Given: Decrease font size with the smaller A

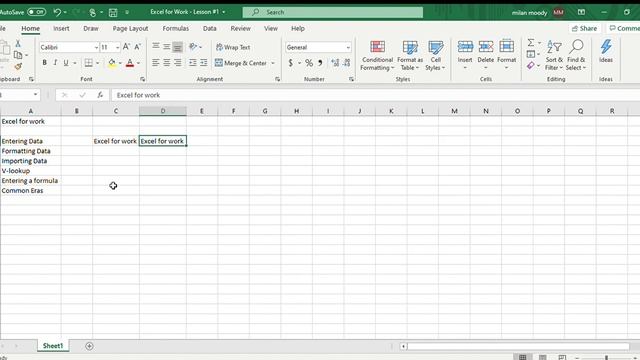Looking at the screenshot, I should 138,47.
